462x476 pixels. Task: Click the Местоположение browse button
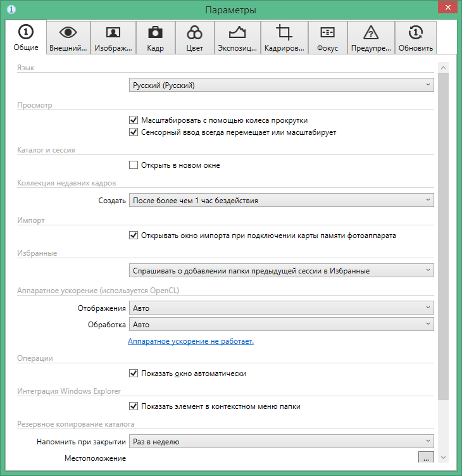coord(426,458)
